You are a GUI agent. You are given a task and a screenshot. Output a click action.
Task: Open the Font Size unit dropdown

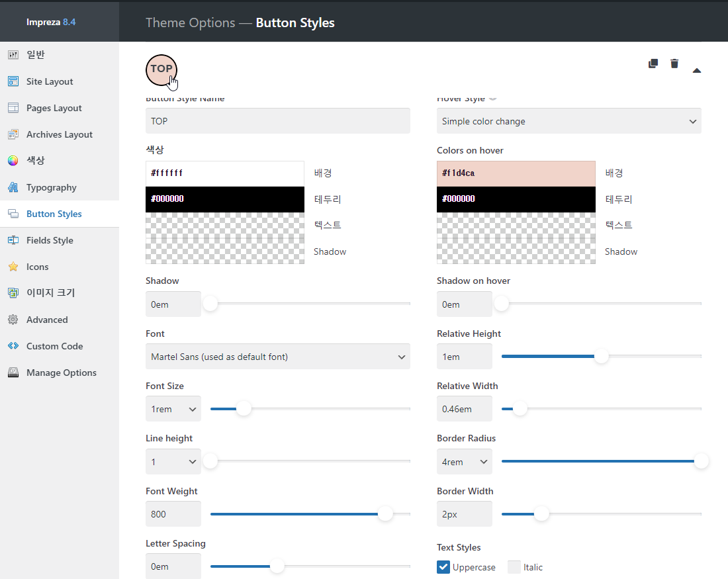(x=173, y=409)
